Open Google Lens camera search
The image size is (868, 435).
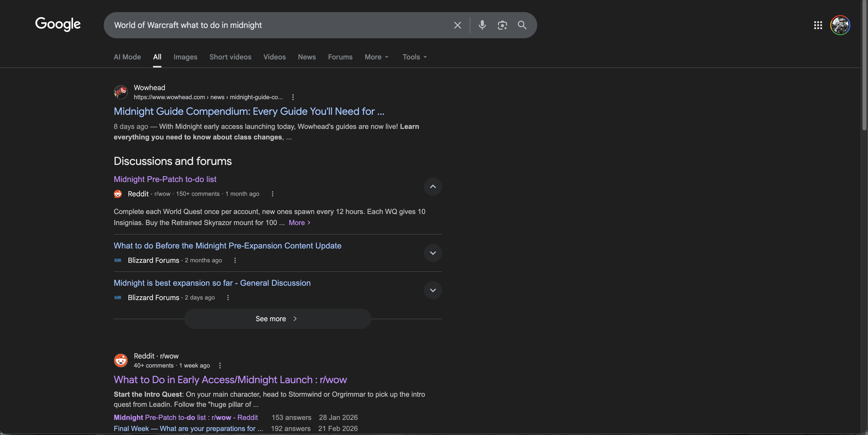pos(502,25)
